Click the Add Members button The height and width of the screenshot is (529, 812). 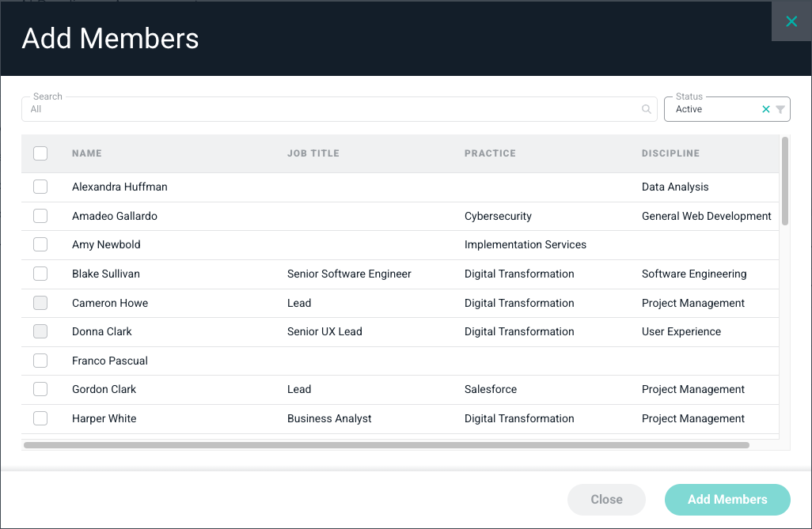[727, 500]
